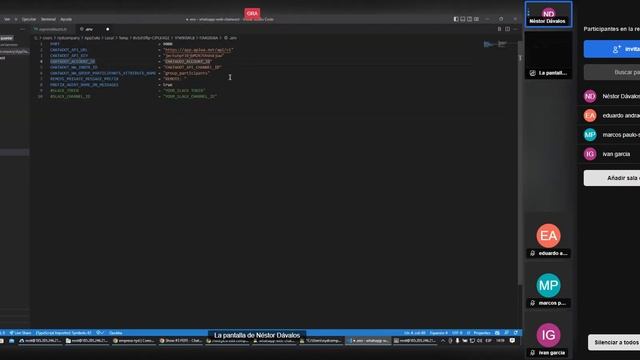Click muted microphone icon on ivan garcia tile
The image size is (640, 360).
click(533, 353)
